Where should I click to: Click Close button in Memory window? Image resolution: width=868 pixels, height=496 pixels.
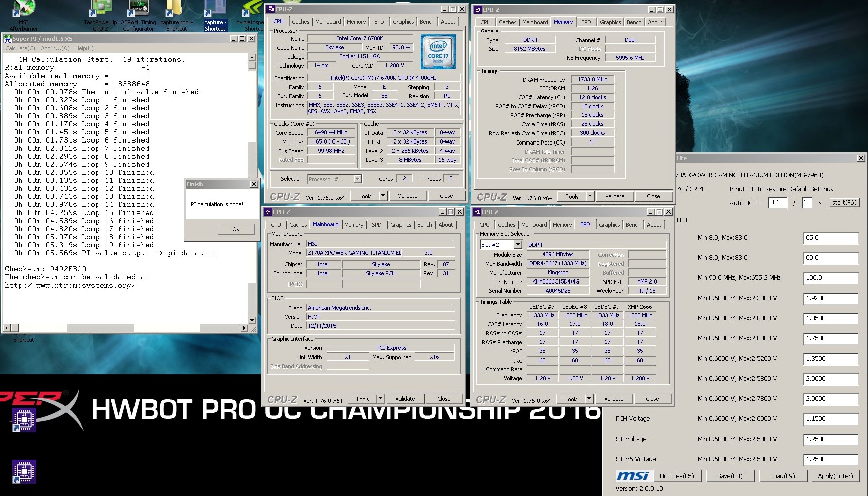click(x=653, y=196)
